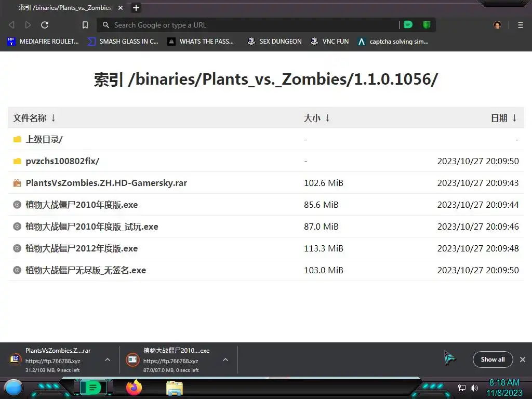The height and width of the screenshot is (399, 532).
Task: Open the green shield extension icon
Action: click(x=427, y=25)
